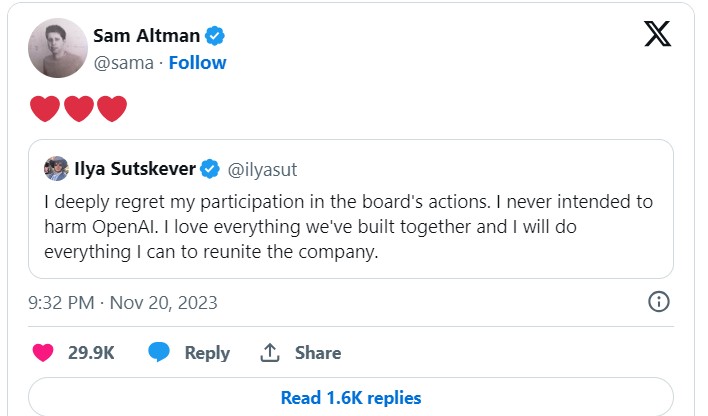Open the quoted tweet text
This screenshot has width=708, height=416.
pyautogui.click(x=349, y=227)
